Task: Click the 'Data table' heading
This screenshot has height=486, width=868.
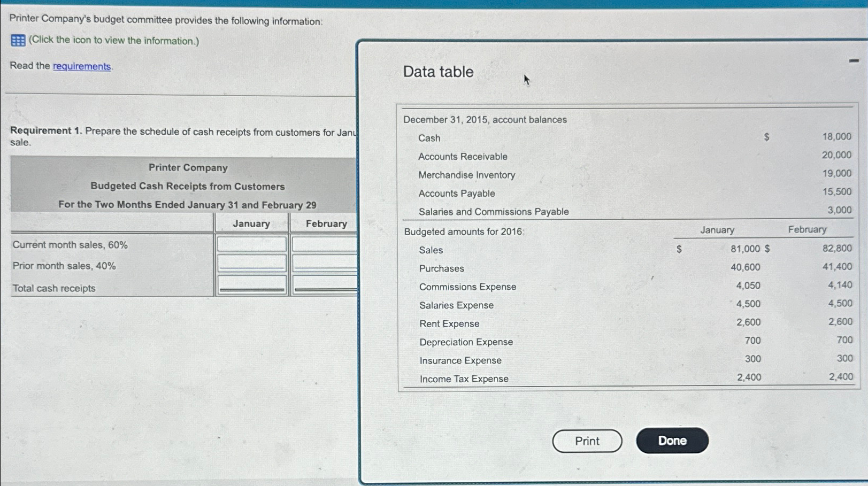Action: click(x=439, y=72)
